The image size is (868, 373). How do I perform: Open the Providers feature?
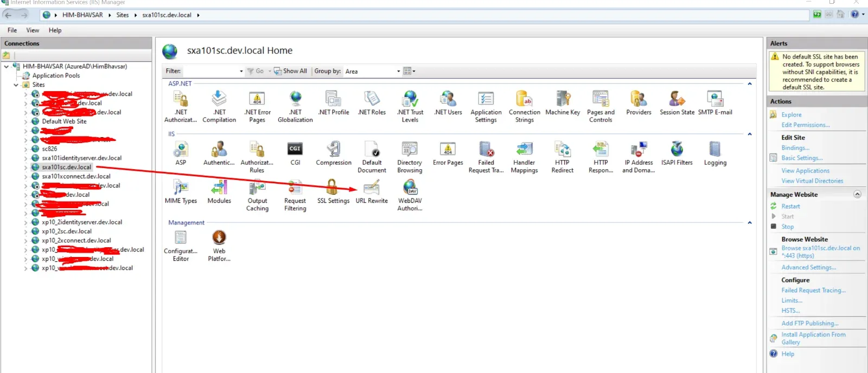(x=639, y=103)
